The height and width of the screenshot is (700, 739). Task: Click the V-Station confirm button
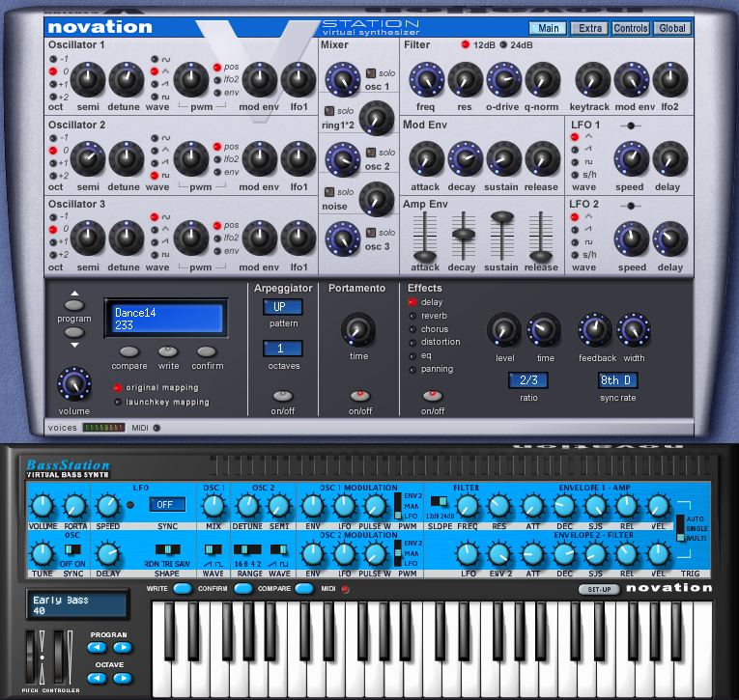pos(207,351)
